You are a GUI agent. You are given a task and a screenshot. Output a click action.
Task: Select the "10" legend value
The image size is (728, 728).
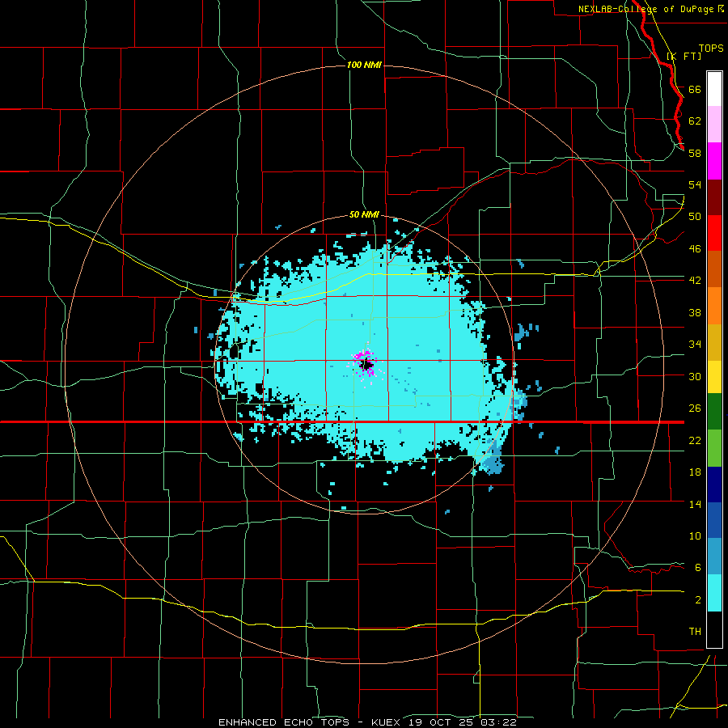click(695, 536)
